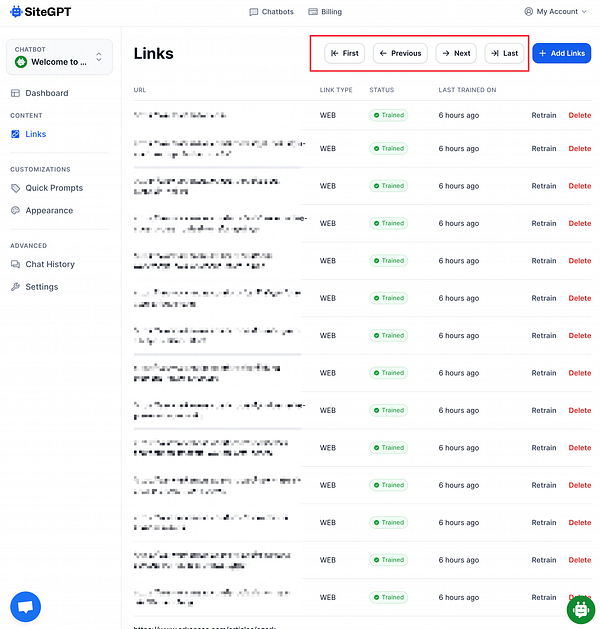This screenshot has width=600, height=629.
Task: Click the Chatbots icon in the top navigation
Action: (x=253, y=12)
